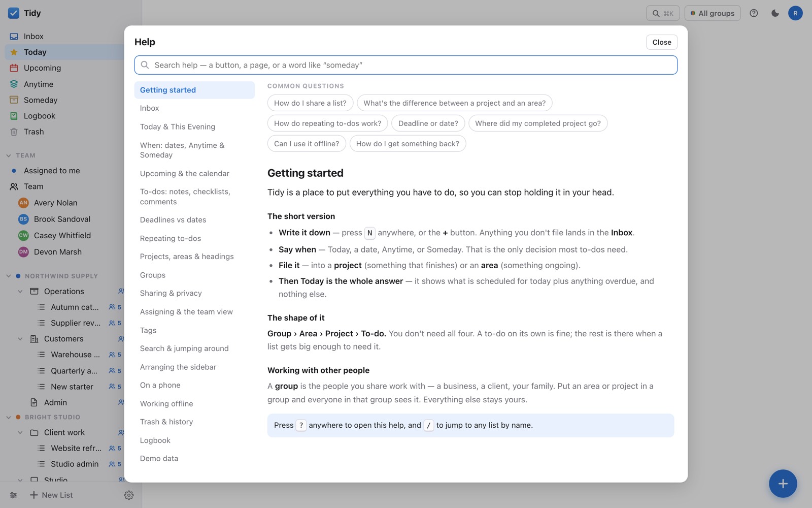Collapse the NORTHWIND SUPPLY group chevron
The image size is (812, 508).
(9, 276)
